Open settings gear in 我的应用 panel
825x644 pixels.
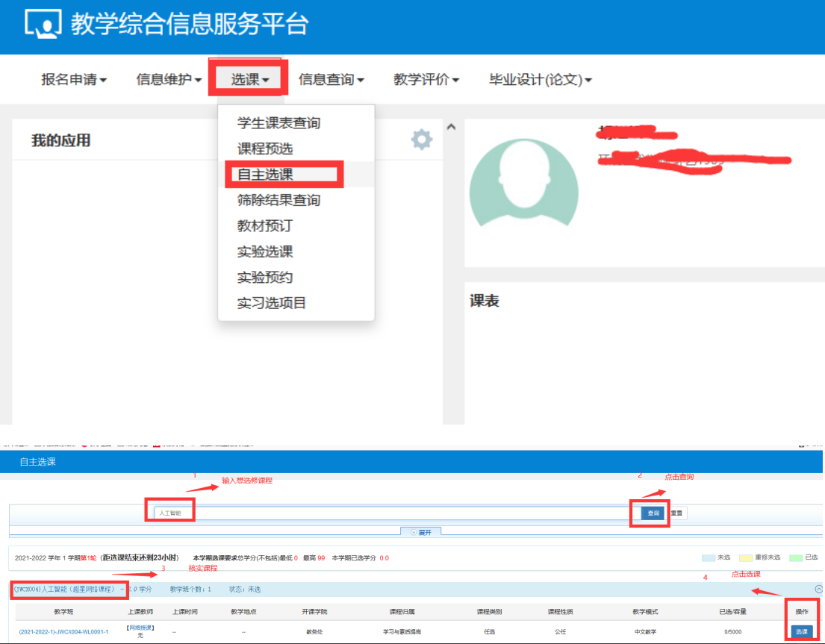[x=422, y=140]
